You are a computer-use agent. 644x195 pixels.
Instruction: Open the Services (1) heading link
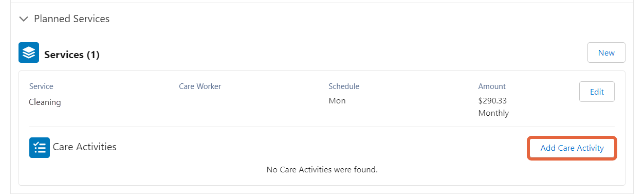point(72,55)
